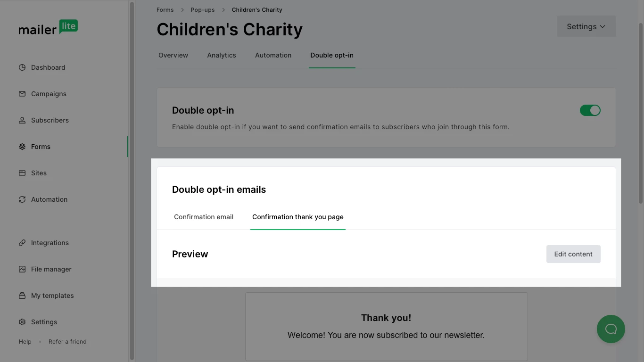This screenshot has width=644, height=362.
Task: Open the green live chat bubble
Action: click(611, 329)
